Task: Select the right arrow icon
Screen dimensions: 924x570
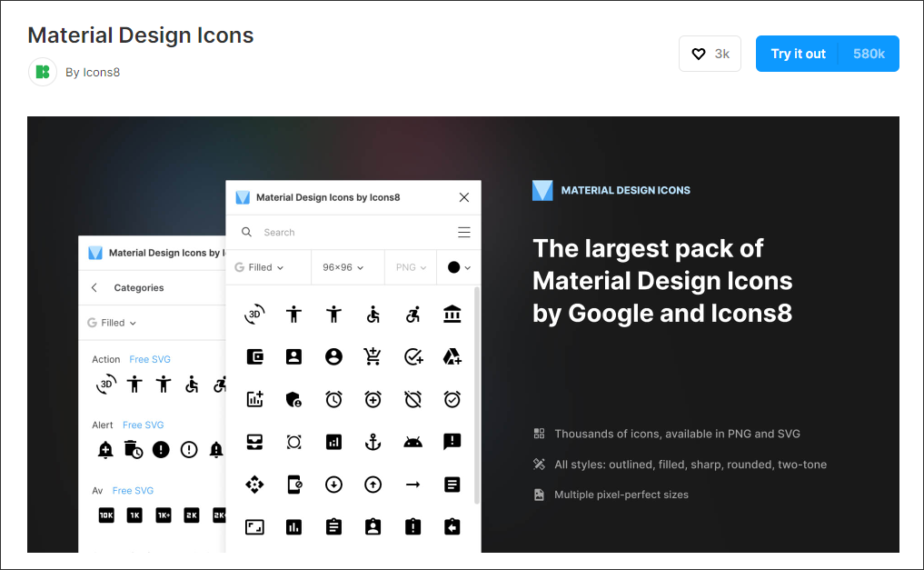Action: [x=413, y=485]
